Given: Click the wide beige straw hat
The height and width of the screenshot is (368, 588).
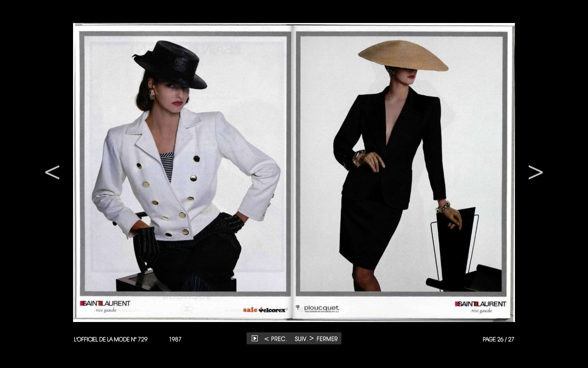Looking at the screenshot, I should click(403, 55).
